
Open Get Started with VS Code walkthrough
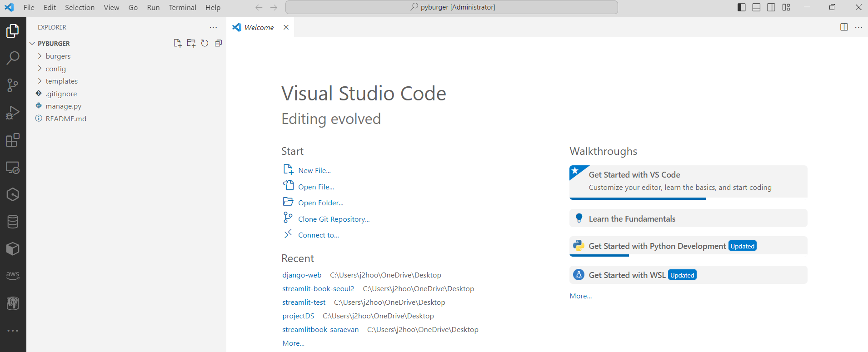688,182
